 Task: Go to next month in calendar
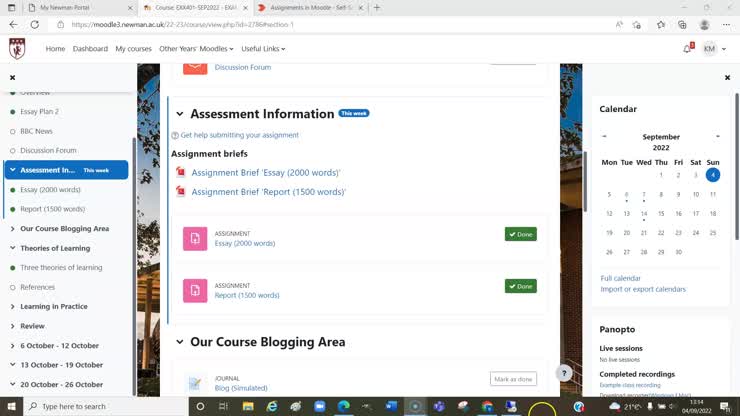pyautogui.click(x=718, y=136)
